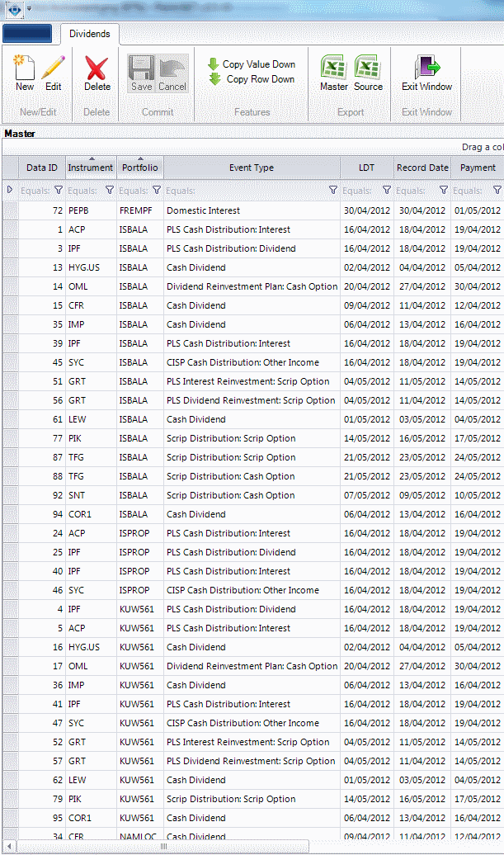Click Payment '17/05/2012' for Data ID 79
The width and height of the screenshot is (504, 855).
point(478,800)
